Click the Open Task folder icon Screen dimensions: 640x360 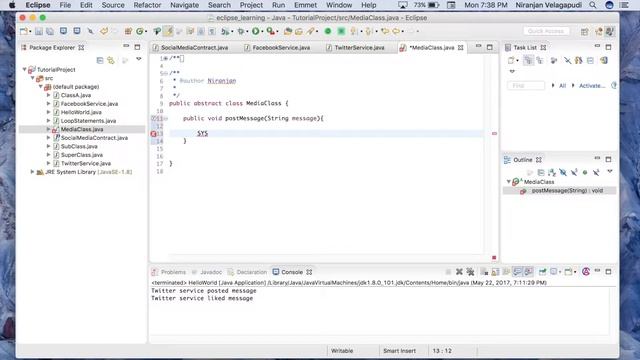coord(299,31)
